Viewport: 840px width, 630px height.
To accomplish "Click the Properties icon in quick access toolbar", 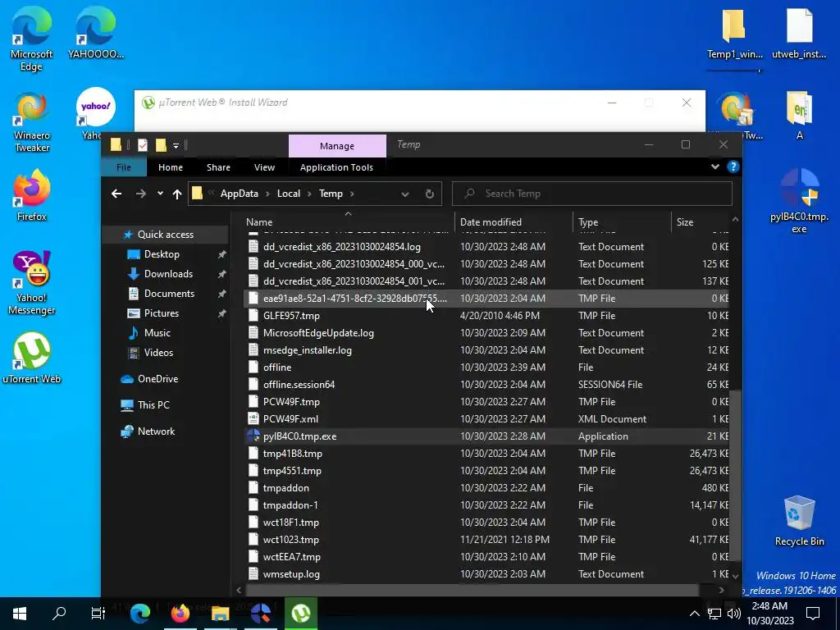I will coord(143,145).
